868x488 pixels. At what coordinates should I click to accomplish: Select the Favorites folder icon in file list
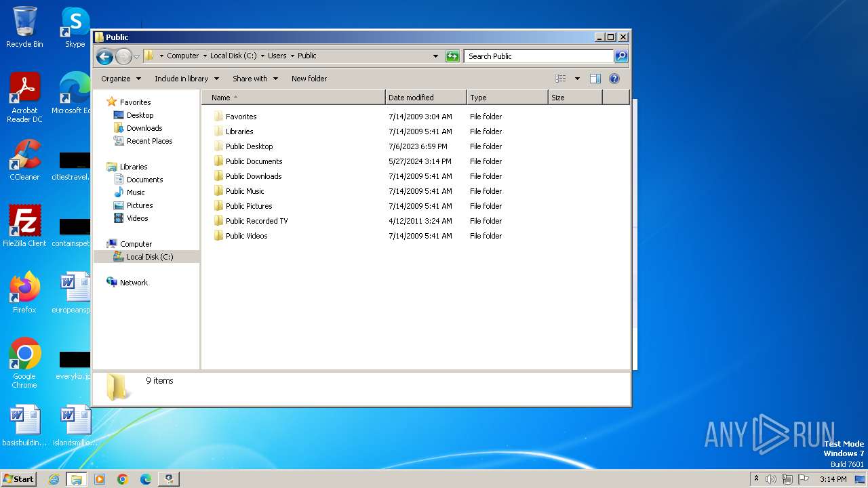218,117
